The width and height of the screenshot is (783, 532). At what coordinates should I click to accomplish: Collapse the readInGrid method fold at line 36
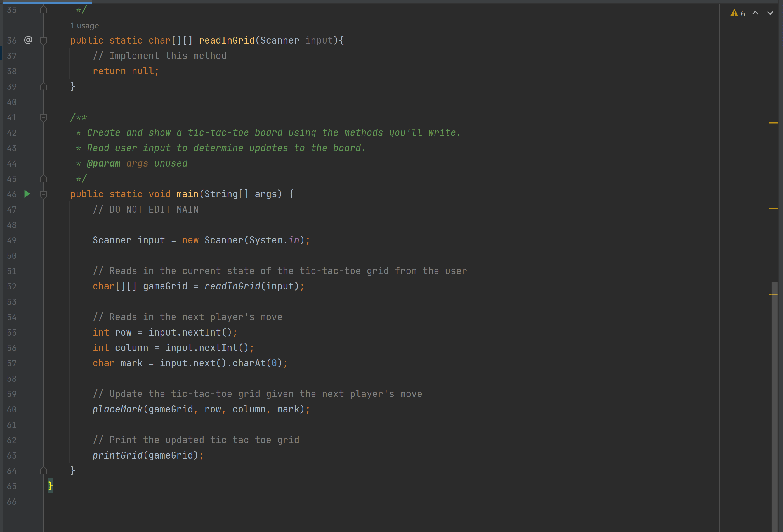point(43,41)
